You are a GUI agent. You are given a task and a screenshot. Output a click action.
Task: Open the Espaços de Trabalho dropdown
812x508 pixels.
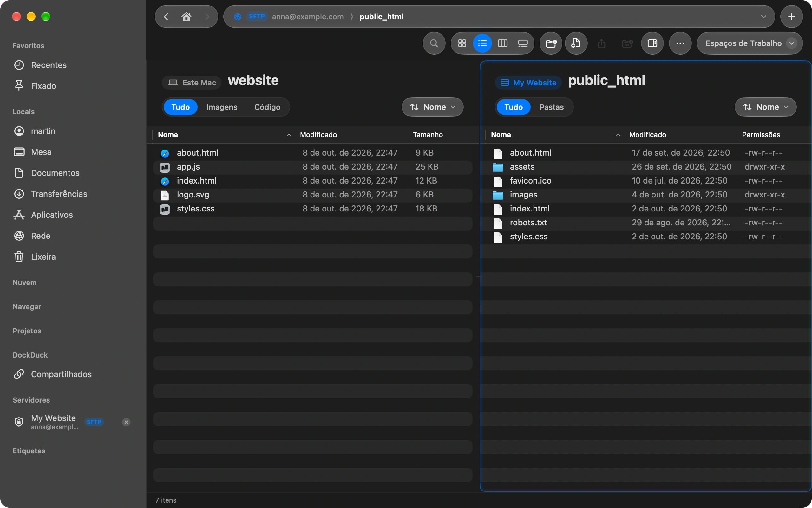[x=750, y=43]
